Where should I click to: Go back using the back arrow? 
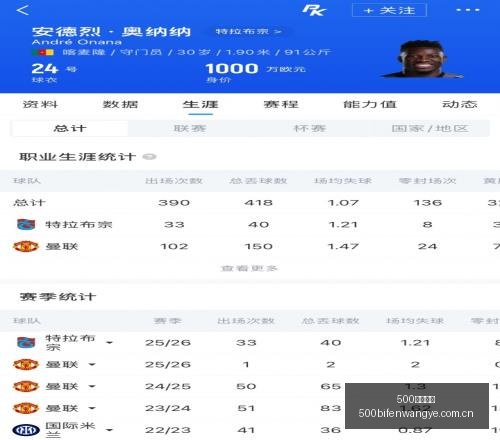tap(23, 10)
